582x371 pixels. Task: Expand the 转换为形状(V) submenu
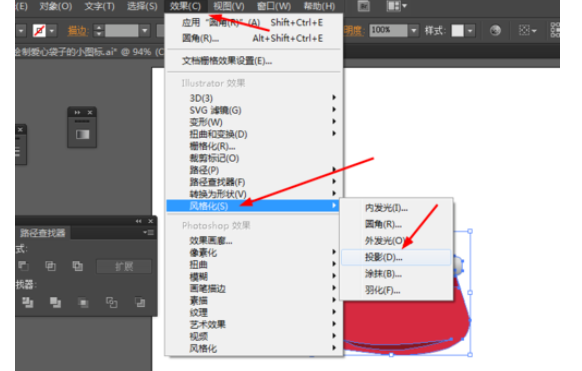tap(253, 194)
